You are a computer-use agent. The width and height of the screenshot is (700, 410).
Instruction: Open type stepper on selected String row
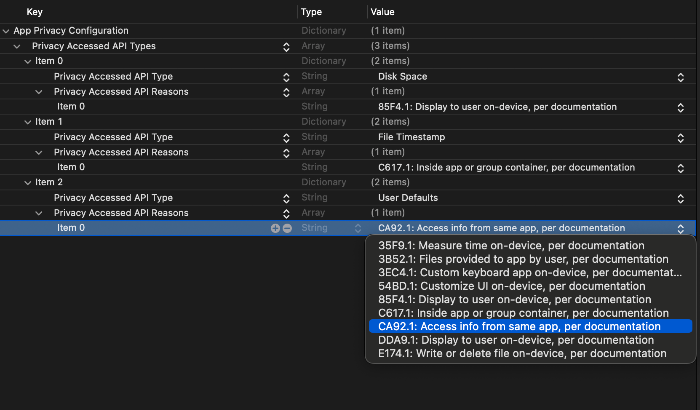358,229
